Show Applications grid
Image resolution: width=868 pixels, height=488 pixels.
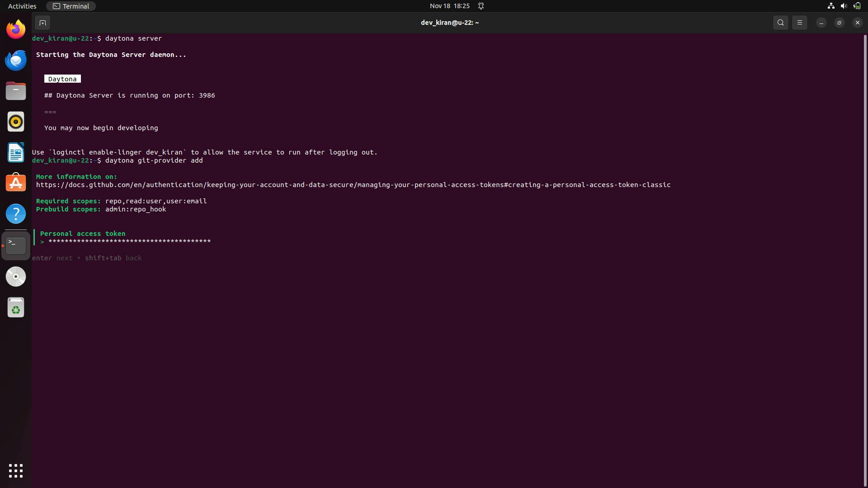tap(16, 471)
